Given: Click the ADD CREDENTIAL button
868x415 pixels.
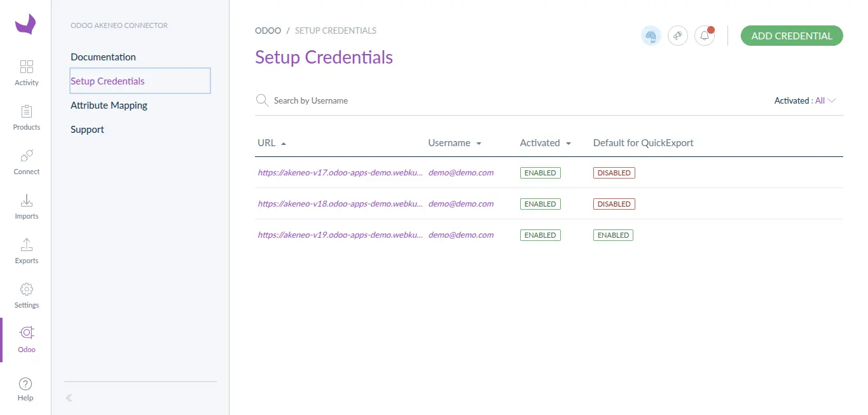Looking at the screenshot, I should 791,36.
